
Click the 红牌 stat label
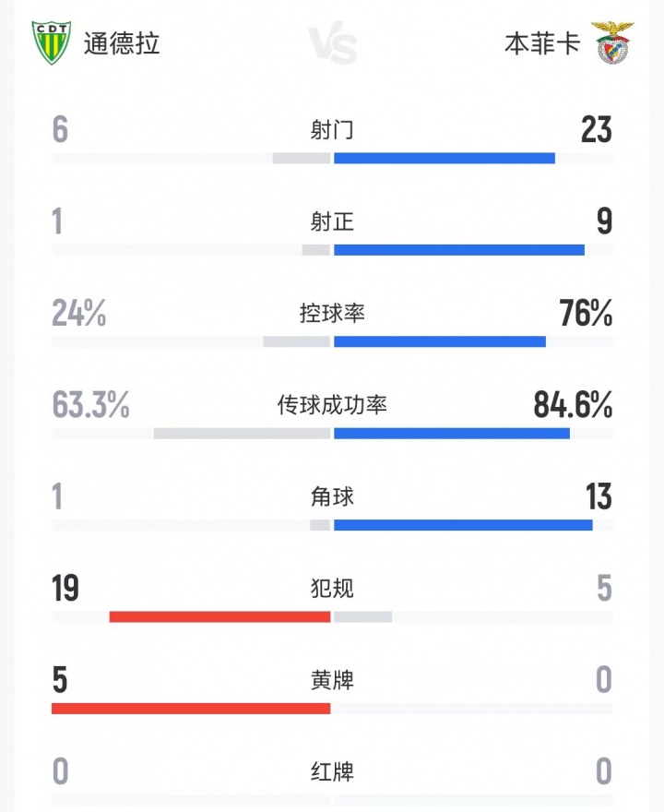coord(332,771)
